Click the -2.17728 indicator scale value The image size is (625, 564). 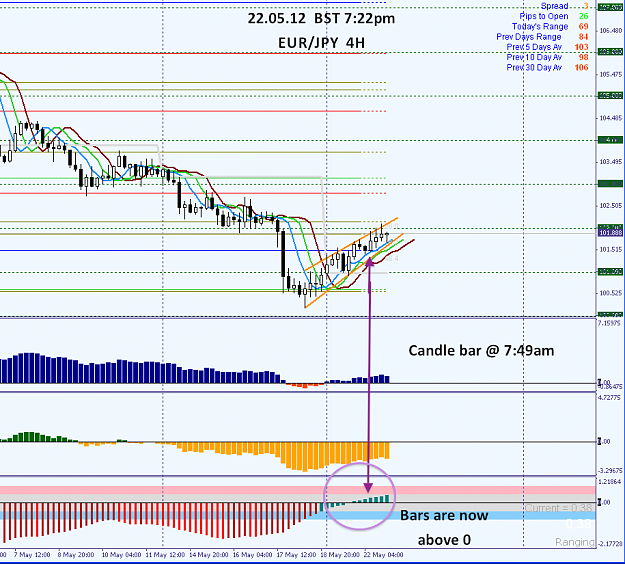609,544
